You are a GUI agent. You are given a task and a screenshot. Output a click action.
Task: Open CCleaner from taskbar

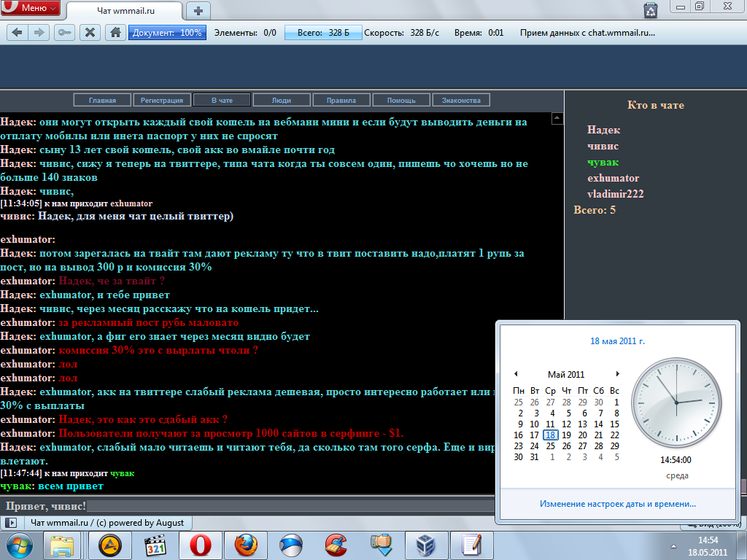[x=336, y=545]
